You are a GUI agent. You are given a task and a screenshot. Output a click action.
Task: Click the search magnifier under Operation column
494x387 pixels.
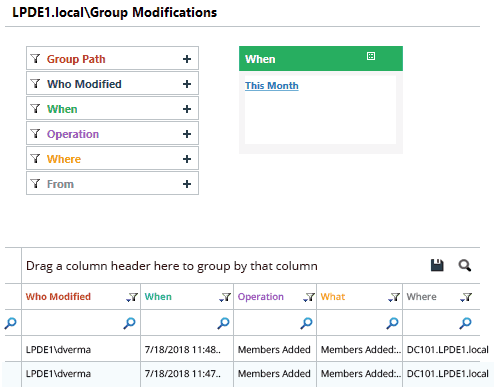coord(306,323)
